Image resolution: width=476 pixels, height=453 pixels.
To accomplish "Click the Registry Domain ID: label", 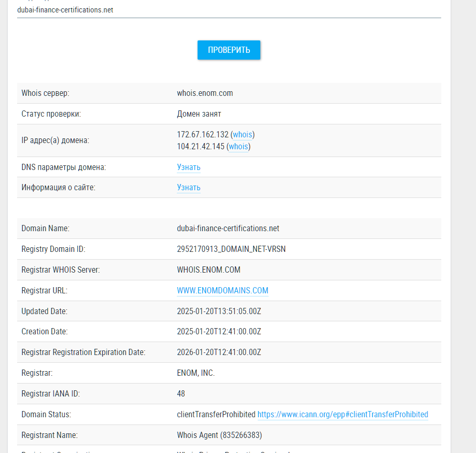I will click(53, 249).
